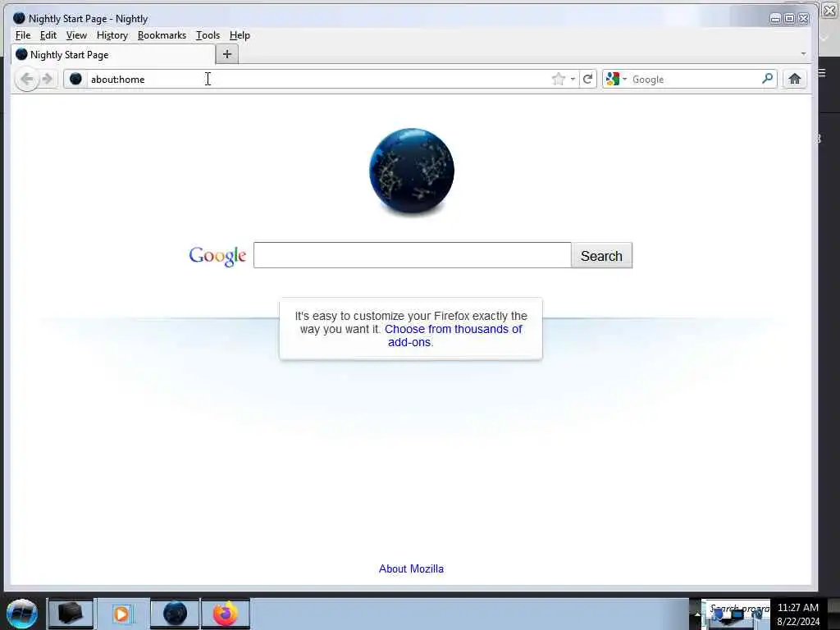Click the back navigation arrow

pos(27,80)
